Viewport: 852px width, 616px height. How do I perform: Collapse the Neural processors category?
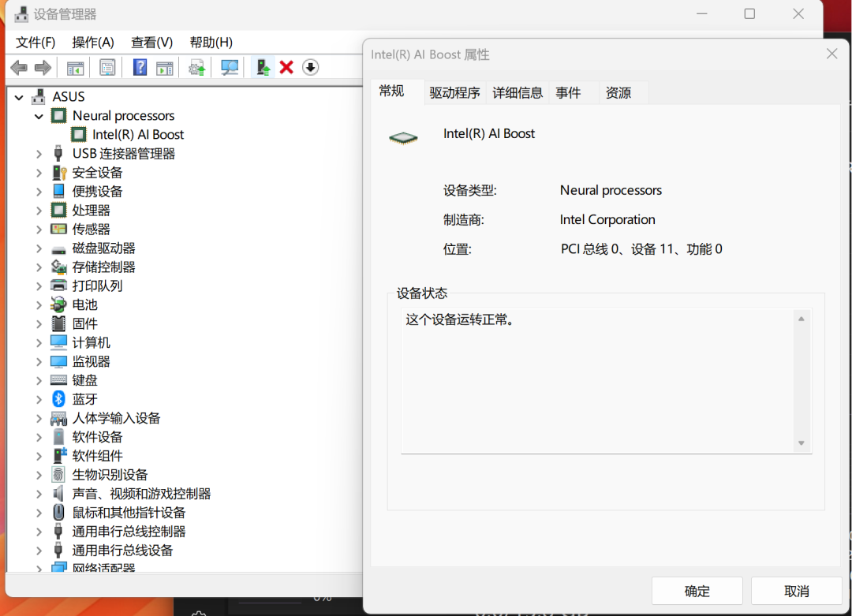pos(38,115)
